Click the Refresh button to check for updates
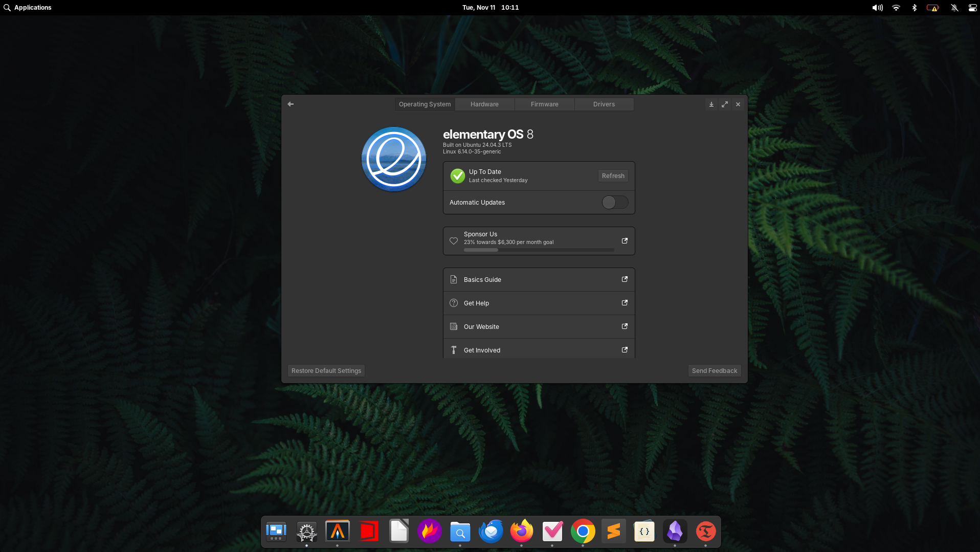Viewport: 980px width, 552px height. click(x=613, y=175)
